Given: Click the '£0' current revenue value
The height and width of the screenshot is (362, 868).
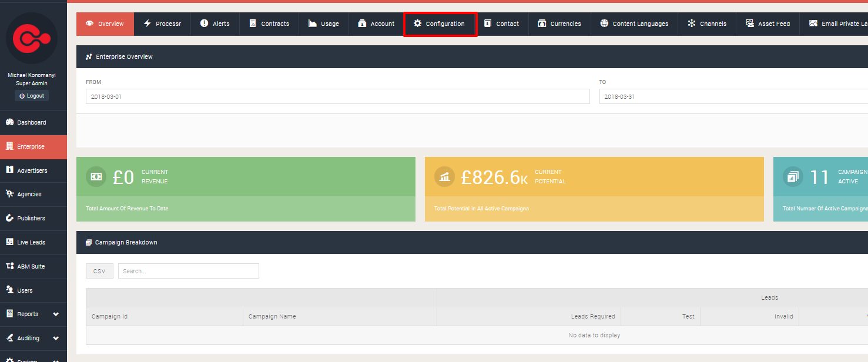Looking at the screenshot, I should tap(123, 177).
